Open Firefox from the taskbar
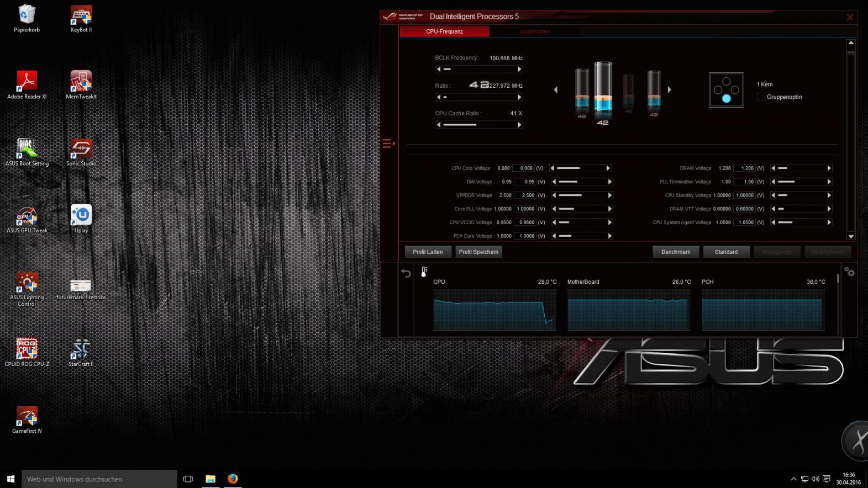Image resolution: width=868 pixels, height=488 pixels. tap(233, 479)
